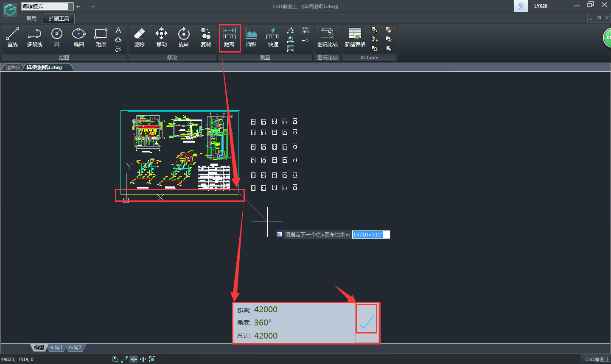Screen dimensions: 611x364
Task: Pick the 矩形 rectangle tool
Action: (x=101, y=37)
